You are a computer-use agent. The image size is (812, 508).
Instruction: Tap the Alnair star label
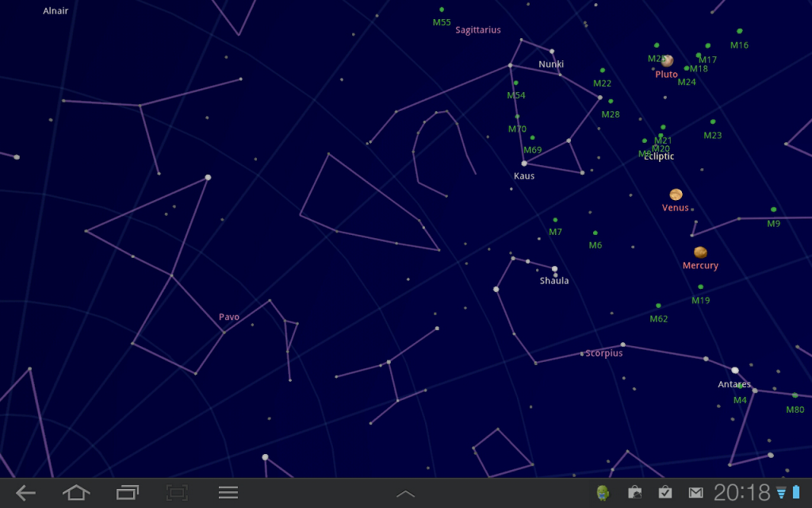pos(56,10)
